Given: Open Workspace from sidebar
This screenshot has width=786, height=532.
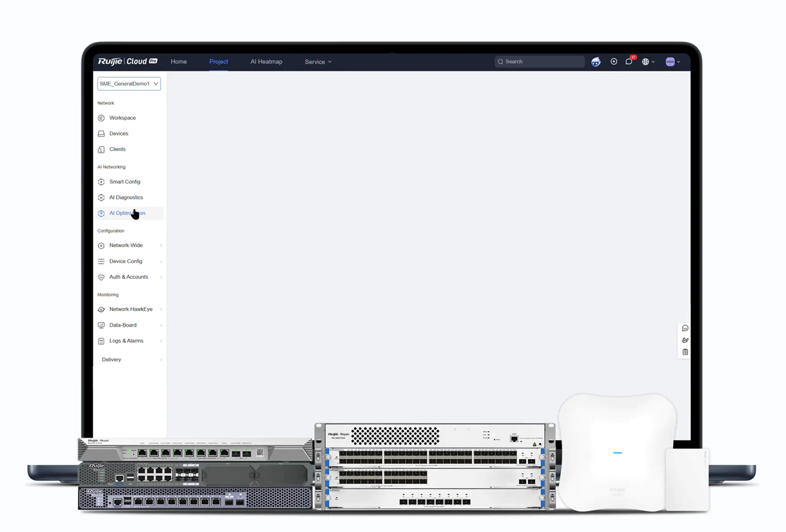Looking at the screenshot, I should coord(122,118).
